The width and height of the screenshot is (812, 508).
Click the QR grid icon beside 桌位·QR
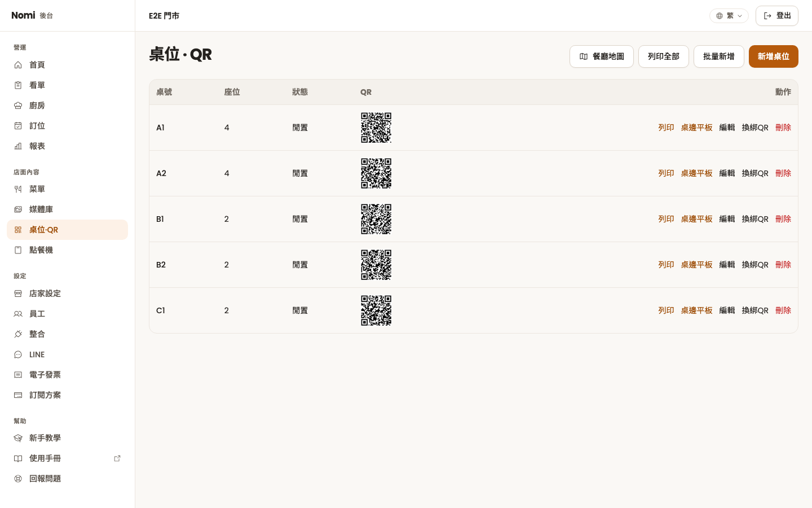pyautogui.click(x=18, y=230)
